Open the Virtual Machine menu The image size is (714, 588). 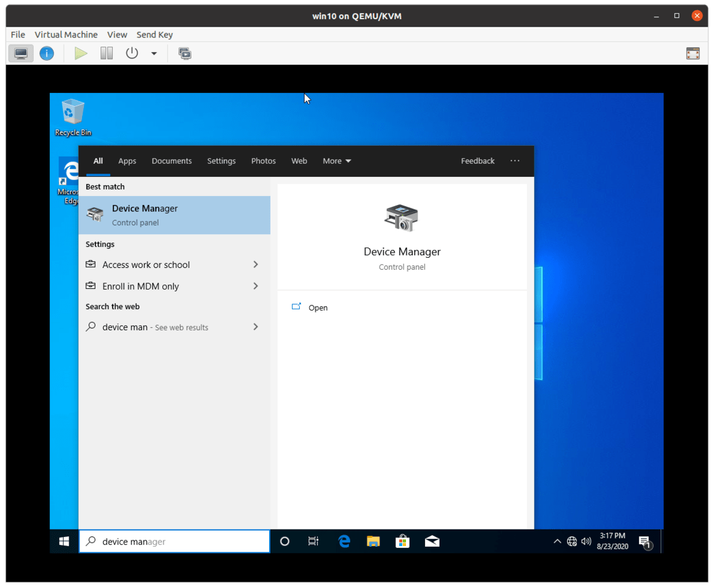click(66, 34)
